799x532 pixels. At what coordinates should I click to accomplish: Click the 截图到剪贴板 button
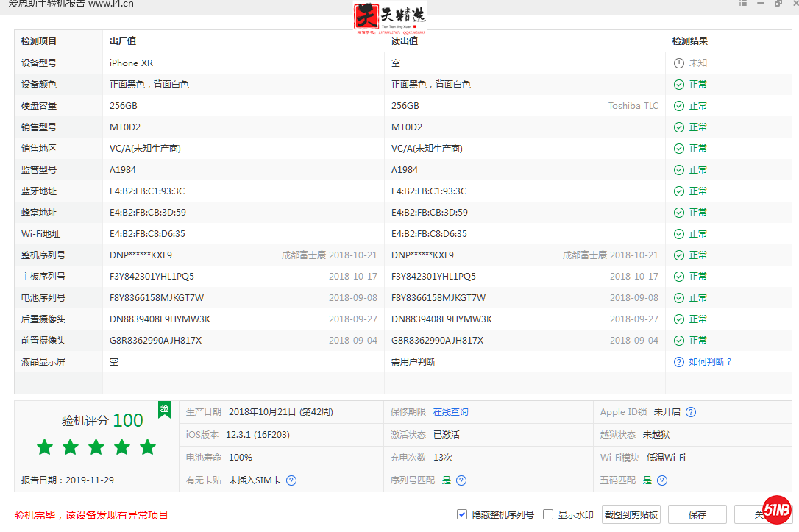[630, 514]
